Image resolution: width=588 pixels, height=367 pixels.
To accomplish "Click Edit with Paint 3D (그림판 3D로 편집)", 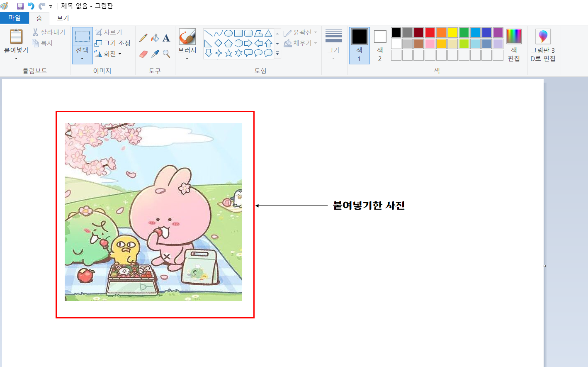I will (x=543, y=45).
